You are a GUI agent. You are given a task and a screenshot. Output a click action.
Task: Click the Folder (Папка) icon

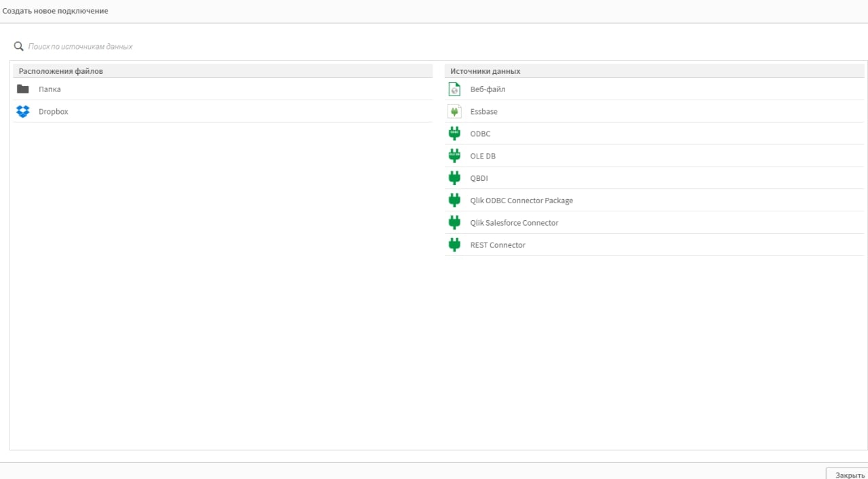click(23, 89)
